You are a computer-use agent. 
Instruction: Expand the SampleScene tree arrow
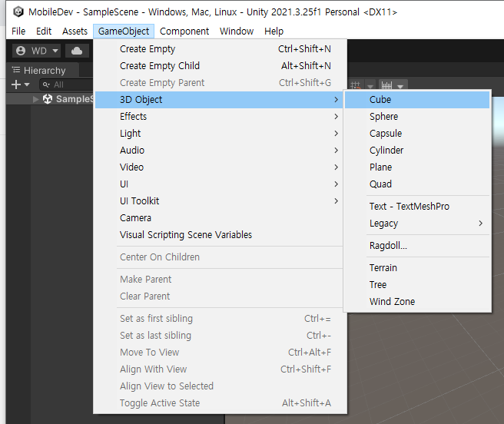(x=35, y=99)
